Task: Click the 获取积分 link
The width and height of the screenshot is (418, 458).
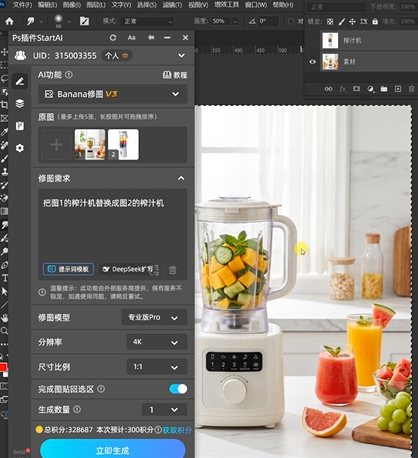Action: click(177, 430)
